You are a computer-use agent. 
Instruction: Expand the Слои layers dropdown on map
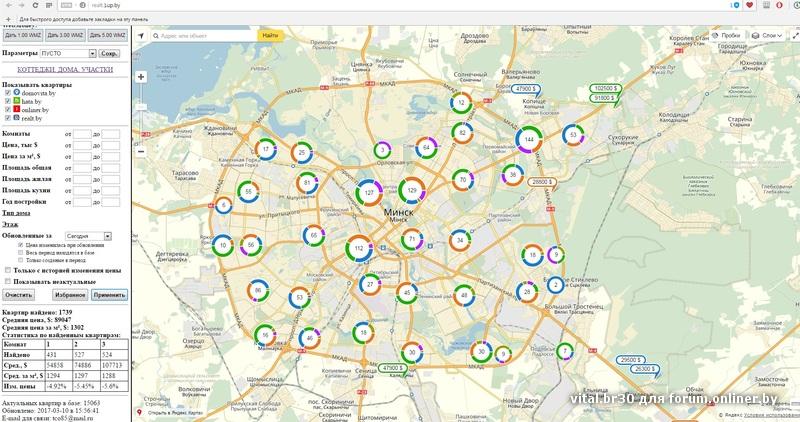click(769, 36)
